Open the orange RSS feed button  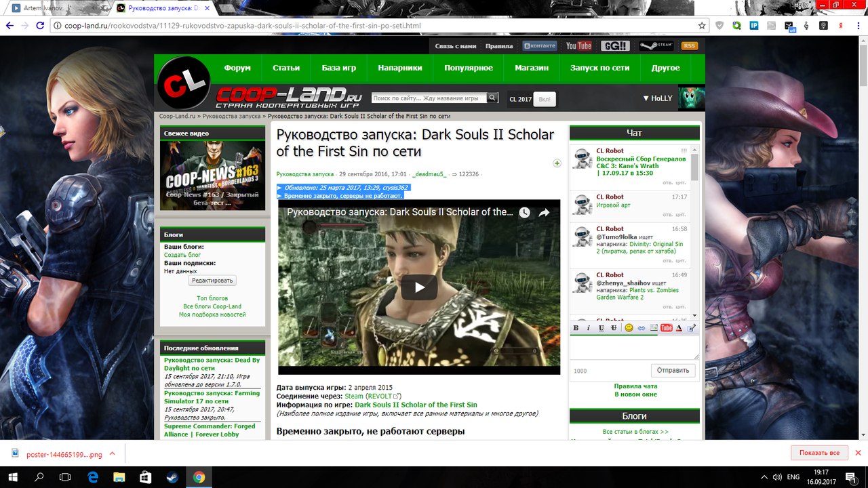[x=689, y=46]
